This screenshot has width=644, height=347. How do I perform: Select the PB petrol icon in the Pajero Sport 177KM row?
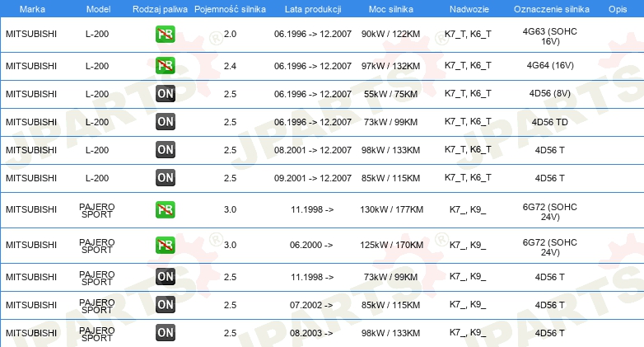coord(166,209)
